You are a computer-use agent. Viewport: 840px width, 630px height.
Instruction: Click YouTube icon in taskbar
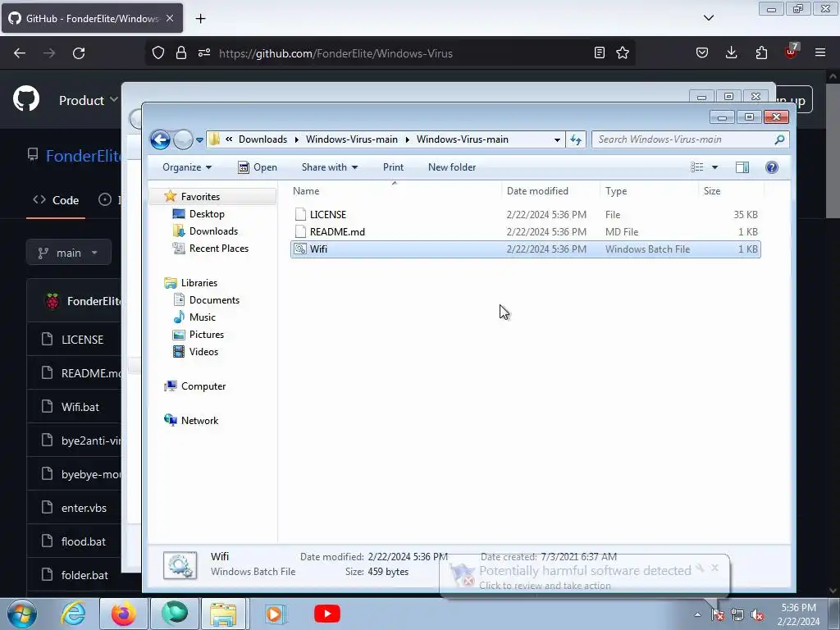click(x=326, y=614)
